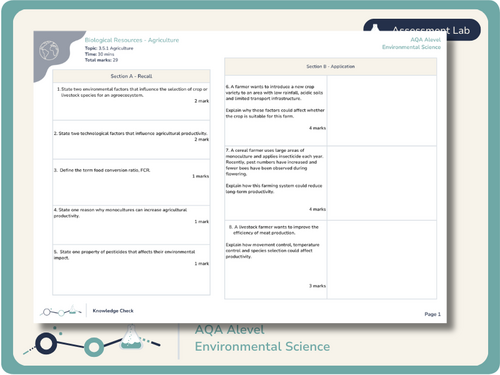Click question 3 defining food conversion ratio

point(102,170)
